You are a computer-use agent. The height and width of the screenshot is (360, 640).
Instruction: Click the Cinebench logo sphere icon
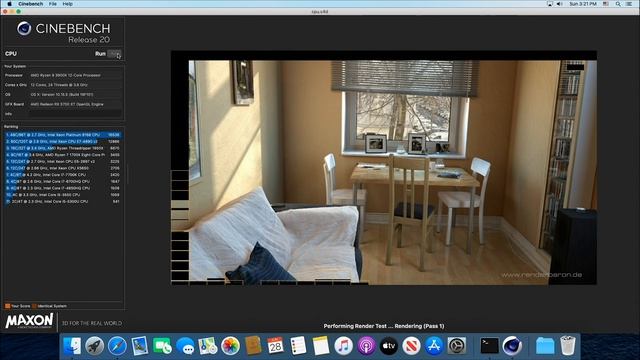24,29
